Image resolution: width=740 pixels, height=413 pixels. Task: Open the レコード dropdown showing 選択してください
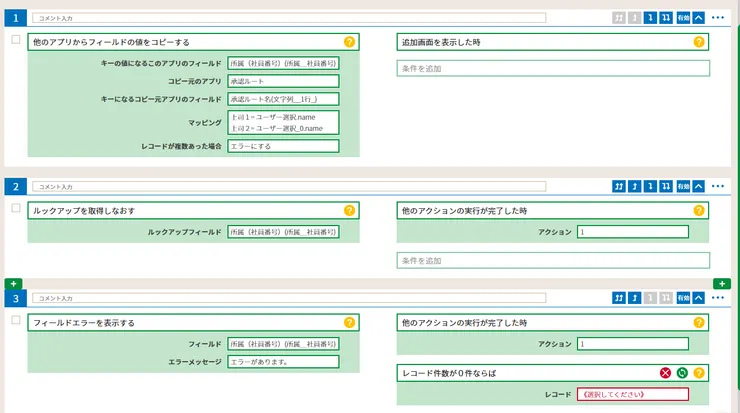tap(632, 394)
